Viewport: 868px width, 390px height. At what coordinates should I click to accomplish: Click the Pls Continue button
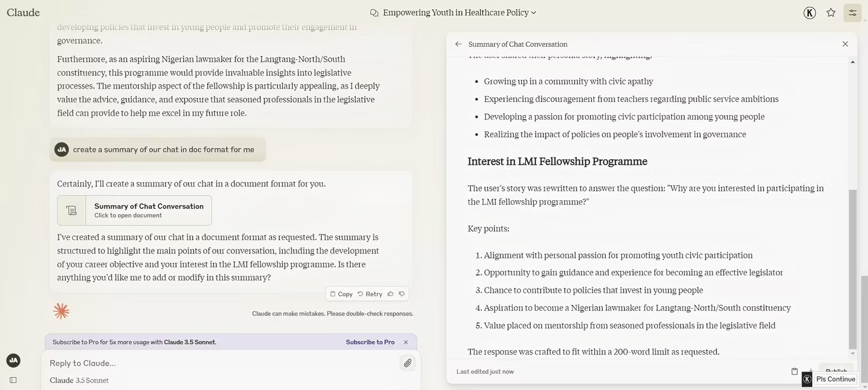click(835, 380)
